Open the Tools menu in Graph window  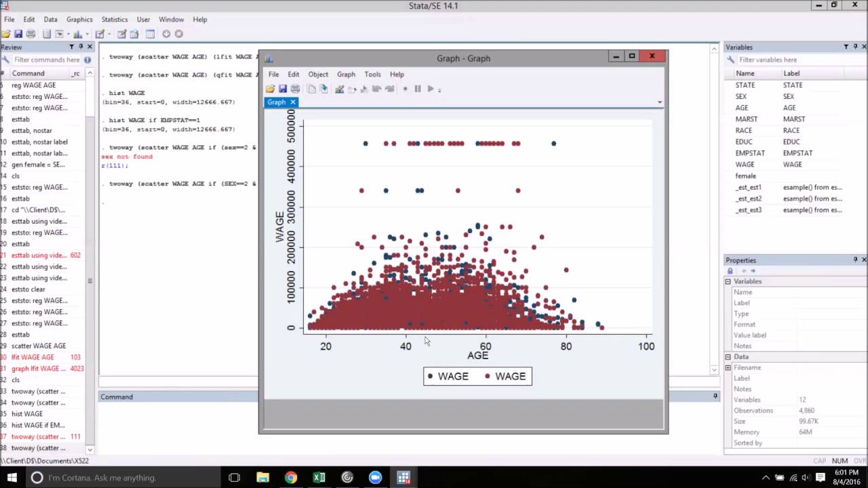pos(372,75)
